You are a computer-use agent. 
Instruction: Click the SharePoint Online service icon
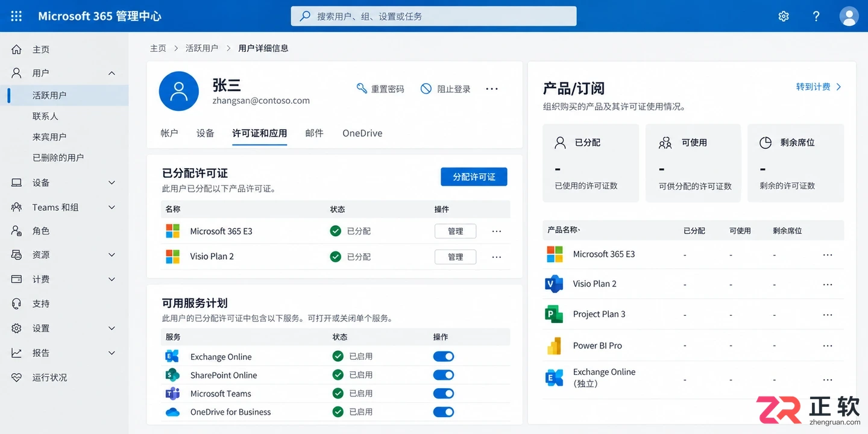[172, 375]
